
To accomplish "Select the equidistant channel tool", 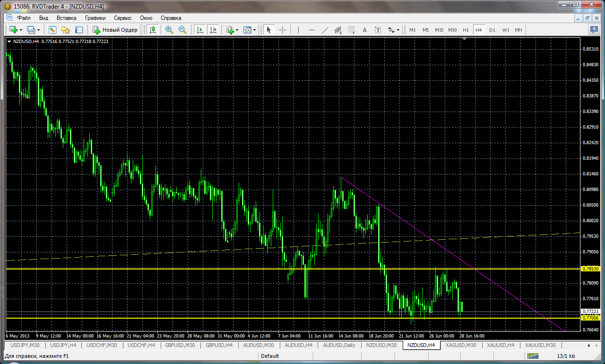I will tap(338, 30).
